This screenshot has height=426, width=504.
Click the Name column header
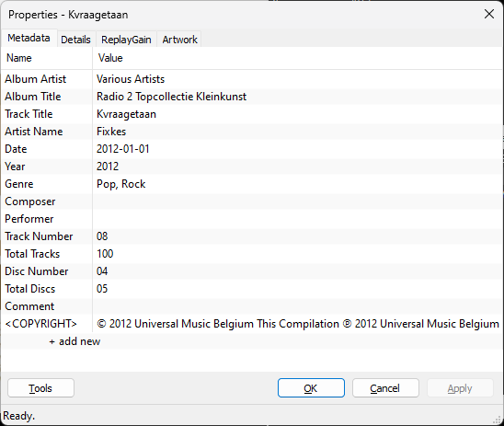tap(47, 58)
